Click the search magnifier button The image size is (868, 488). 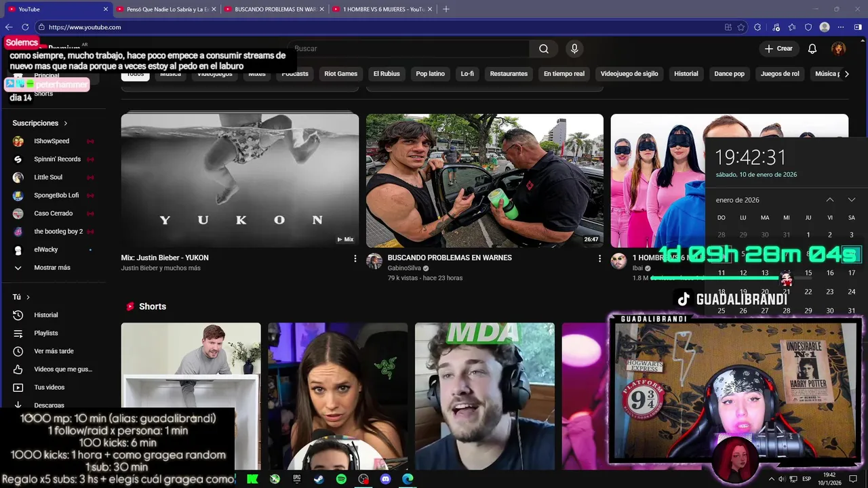pyautogui.click(x=544, y=49)
